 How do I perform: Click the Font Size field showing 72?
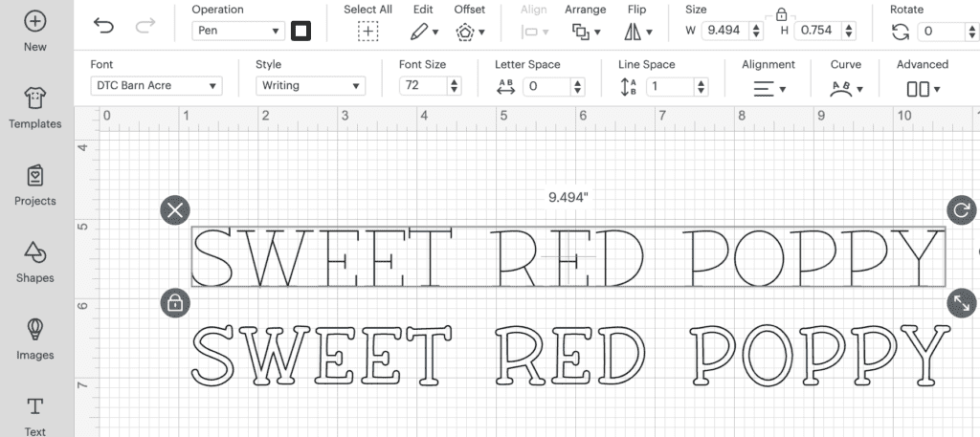422,85
